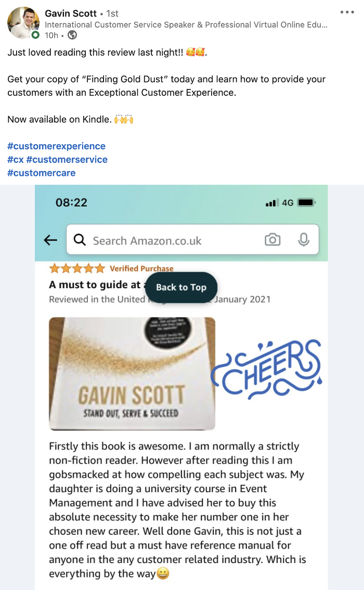Open the three-dot post options menu
Screen dimensions: 364x590
tap(347, 12)
